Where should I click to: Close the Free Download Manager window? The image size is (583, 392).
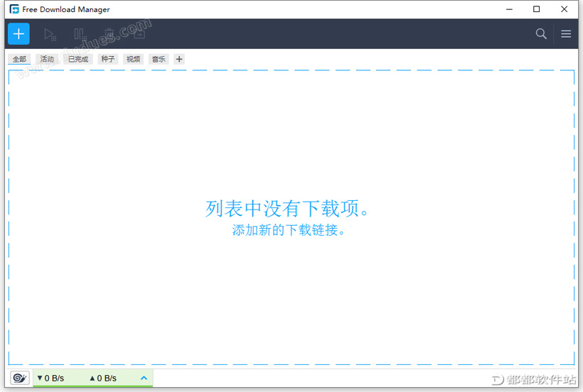tap(564, 9)
